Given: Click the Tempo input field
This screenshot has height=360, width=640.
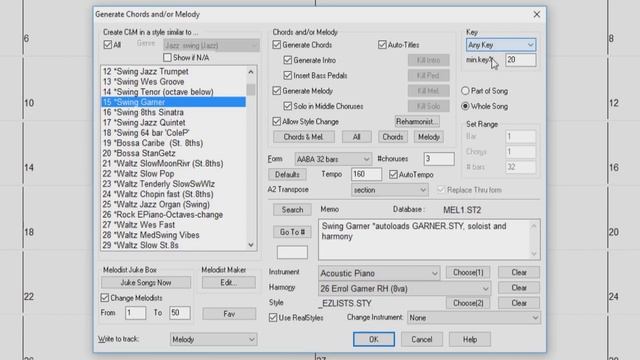Looking at the screenshot, I should pyautogui.click(x=367, y=174).
